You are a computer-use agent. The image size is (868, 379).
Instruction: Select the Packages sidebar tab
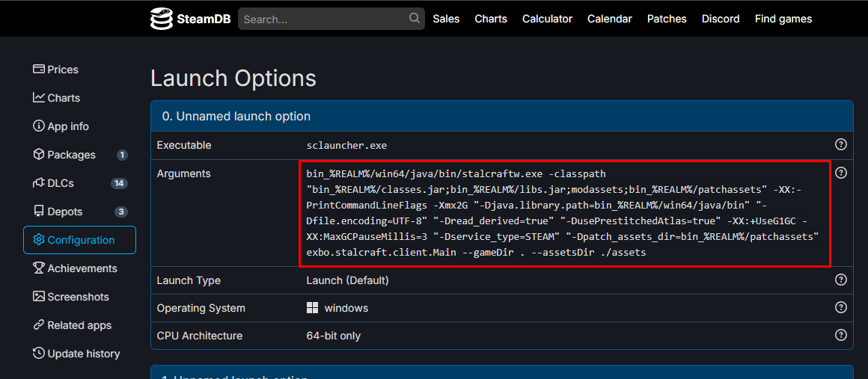pos(80,155)
